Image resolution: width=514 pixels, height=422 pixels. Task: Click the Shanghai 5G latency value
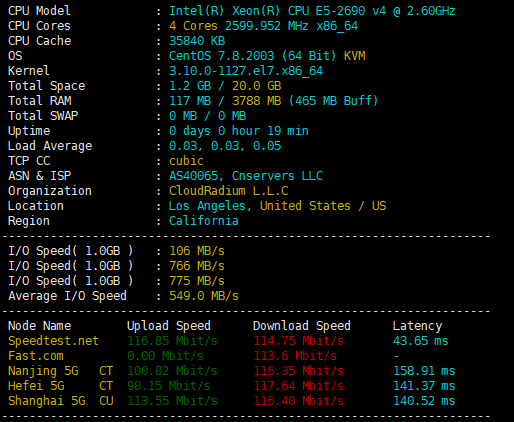click(424, 401)
